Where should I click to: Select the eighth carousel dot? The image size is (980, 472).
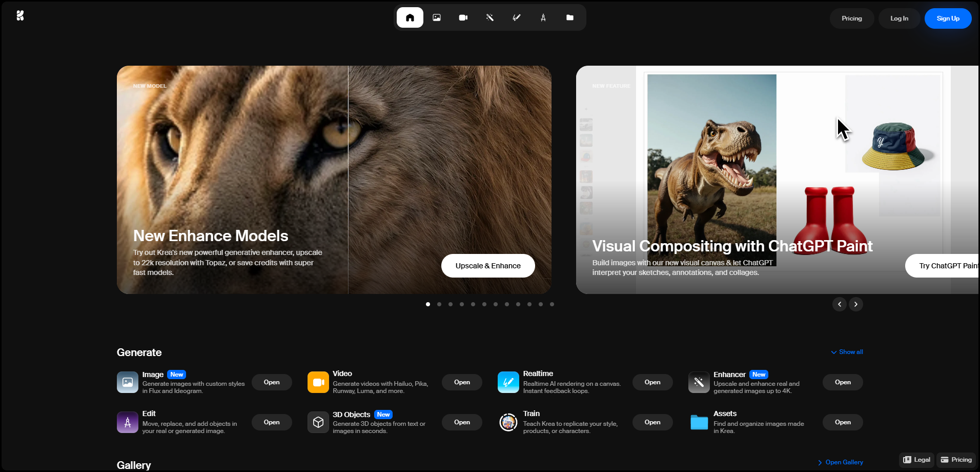pos(507,304)
